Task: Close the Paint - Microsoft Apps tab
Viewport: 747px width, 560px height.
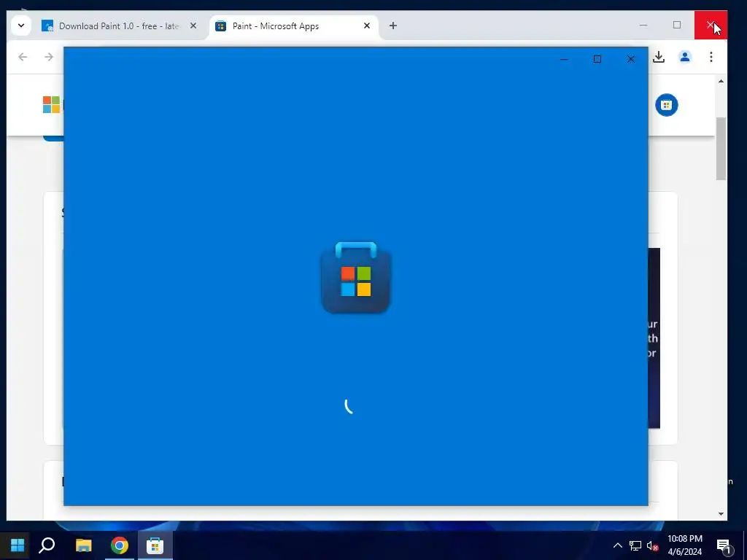Action: (367, 26)
